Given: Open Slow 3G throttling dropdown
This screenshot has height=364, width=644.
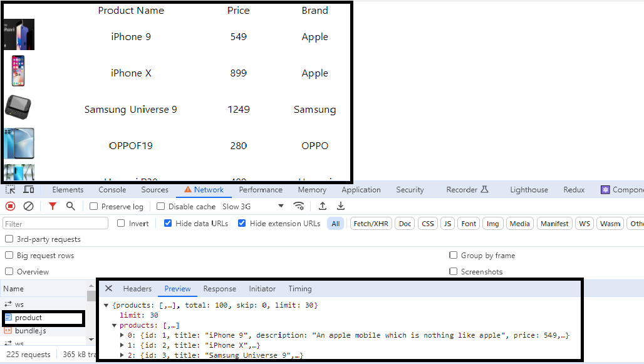Looking at the screenshot, I should point(253,206).
